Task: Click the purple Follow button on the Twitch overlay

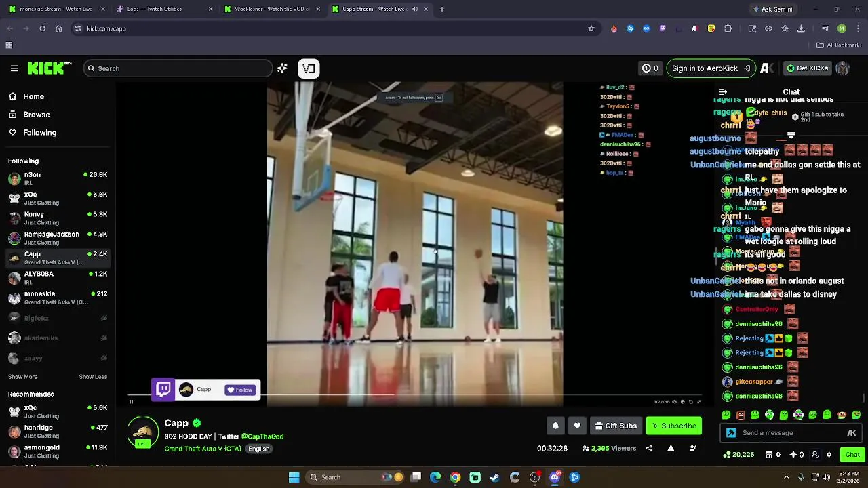Action: click(240, 390)
